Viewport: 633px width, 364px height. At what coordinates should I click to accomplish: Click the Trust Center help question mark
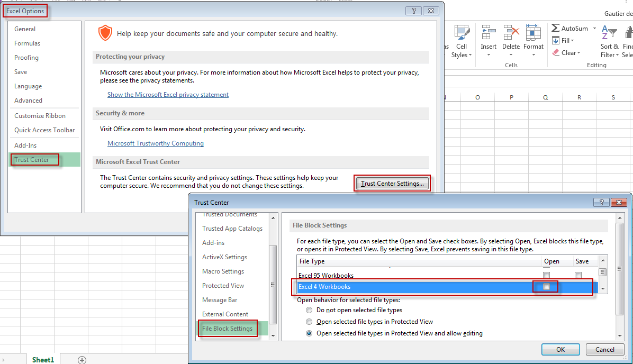click(x=602, y=202)
